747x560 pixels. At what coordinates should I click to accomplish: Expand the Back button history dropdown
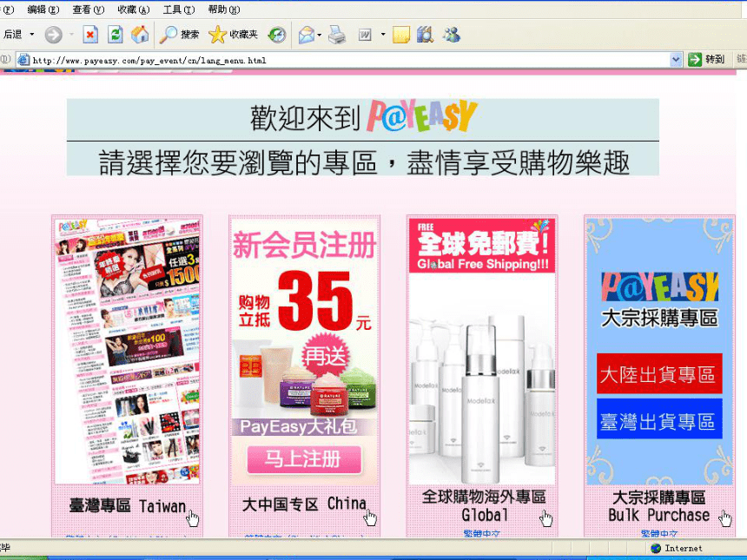click(x=32, y=34)
